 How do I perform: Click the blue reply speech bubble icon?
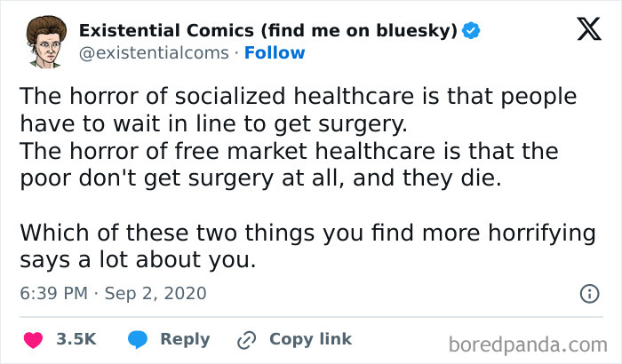click(137, 339)
